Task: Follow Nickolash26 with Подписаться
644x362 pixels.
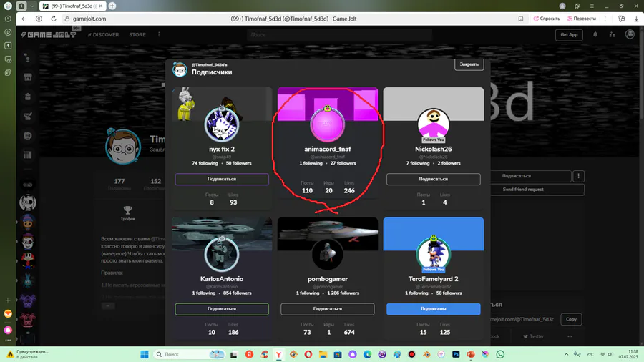Action: click(434, 179)
